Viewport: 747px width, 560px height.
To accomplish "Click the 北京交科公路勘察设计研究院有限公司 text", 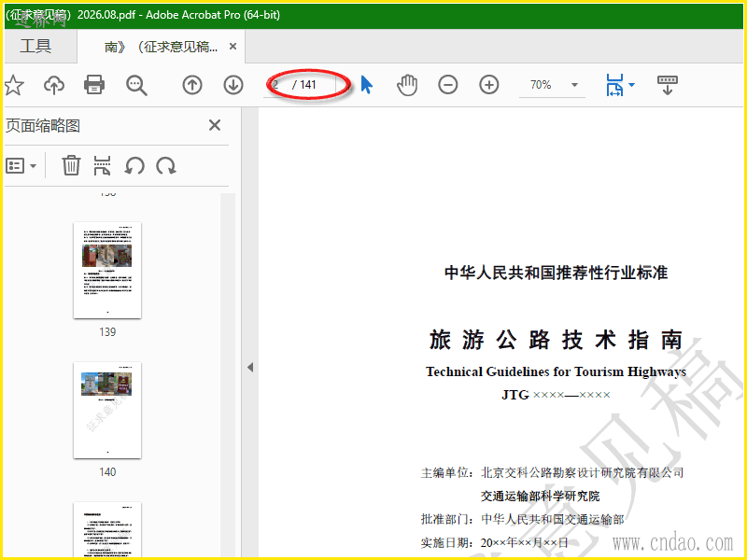I will (582, 472).
